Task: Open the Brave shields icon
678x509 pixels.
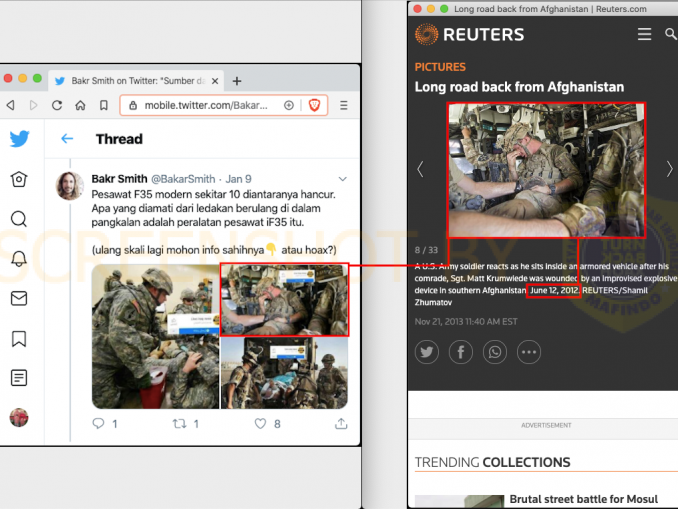Action: 314,105
